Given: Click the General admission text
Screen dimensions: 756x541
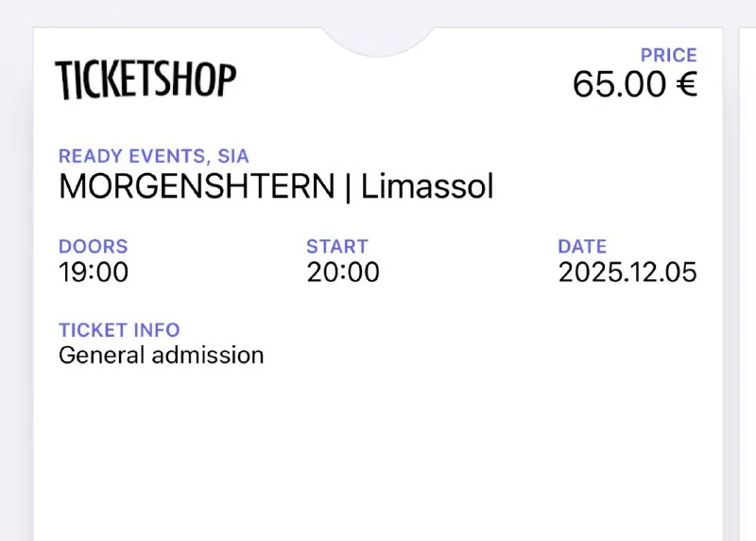Looking at the screenshot, I should [x=161, y=356].
